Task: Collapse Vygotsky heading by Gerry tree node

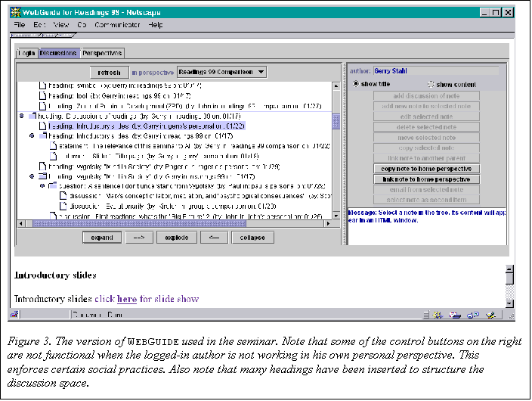Action: click(32, 176)
